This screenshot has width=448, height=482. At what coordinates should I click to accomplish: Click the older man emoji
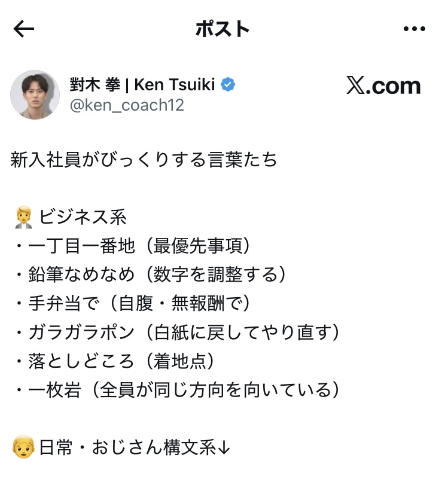pyautogui.click(x=22, y=448)
